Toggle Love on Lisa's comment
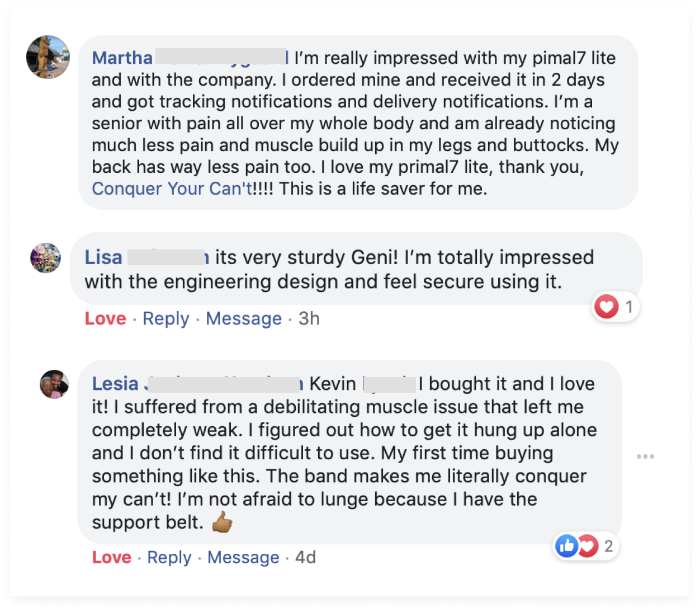This screenshot has height=612, width=700. pos(105,318)
